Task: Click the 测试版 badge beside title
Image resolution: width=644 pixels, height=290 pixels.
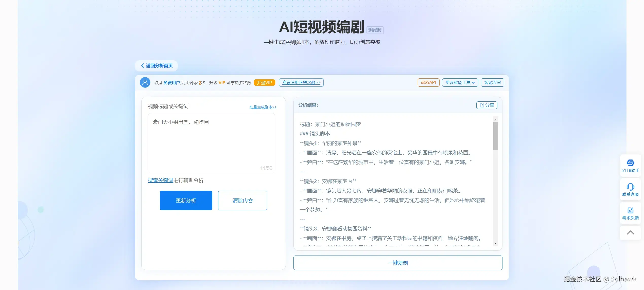Action: (375, 30)
